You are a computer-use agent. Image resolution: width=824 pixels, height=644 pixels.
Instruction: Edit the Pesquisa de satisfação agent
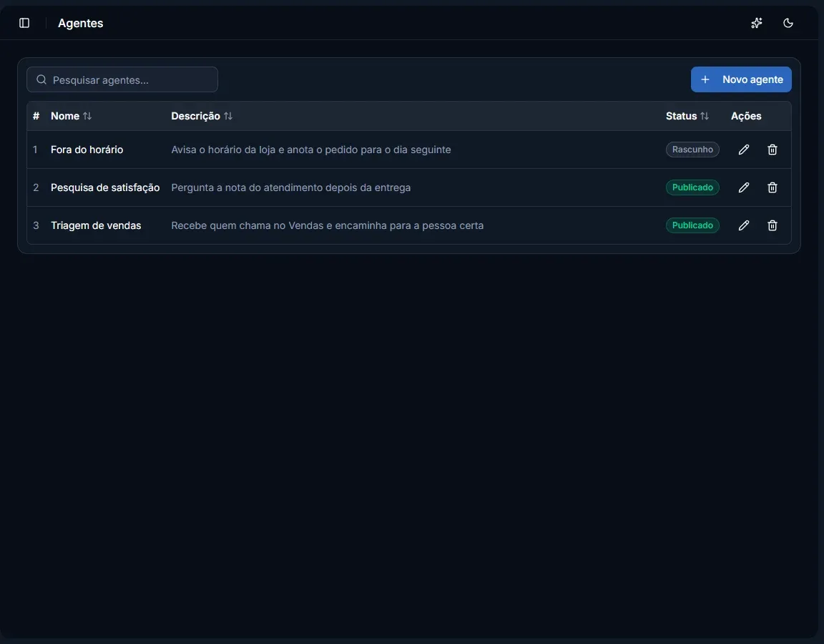pos(744,187)
